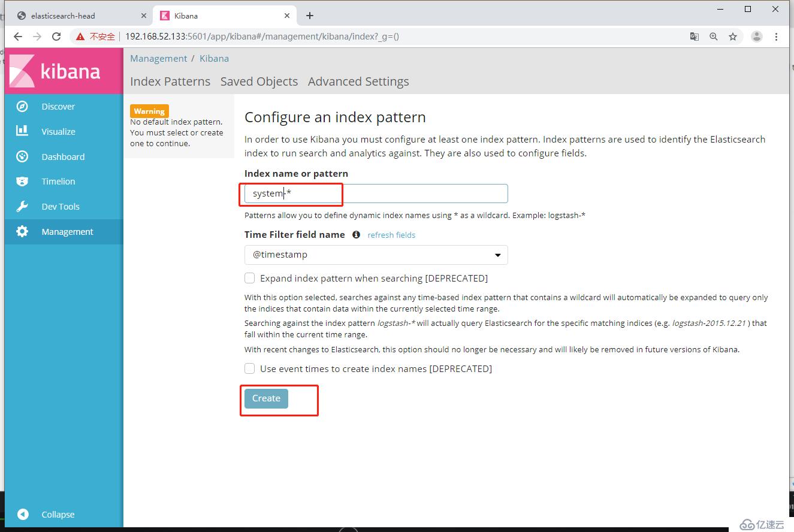Open Dev Tools wrench icon
The width and height of the screenshot is (794, 532).
point(22,207)
